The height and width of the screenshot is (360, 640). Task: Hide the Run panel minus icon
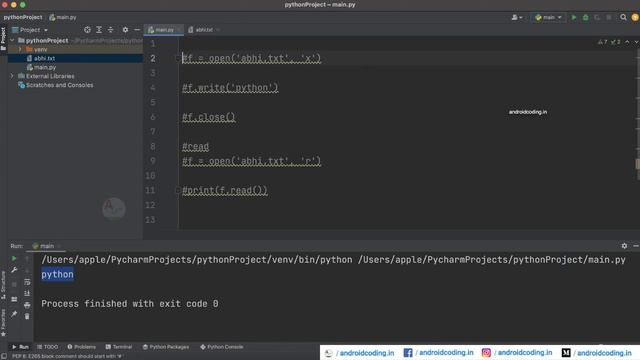(x=636, y=246)
